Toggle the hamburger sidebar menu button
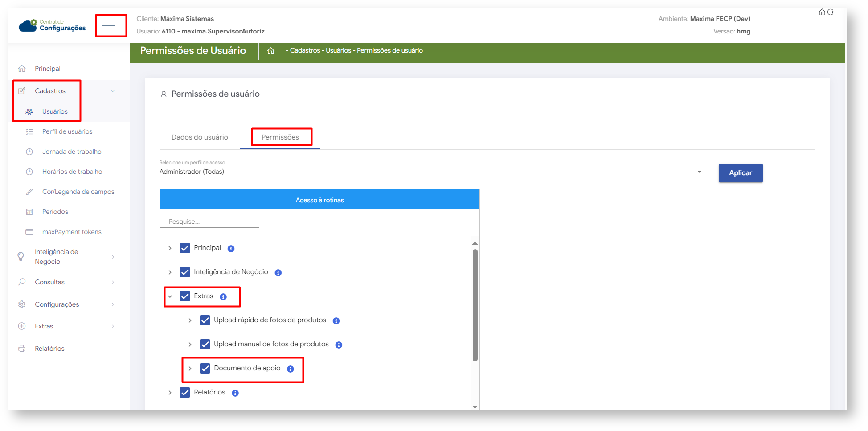Screen dimensions: 868x431 (x=109, y=25)
